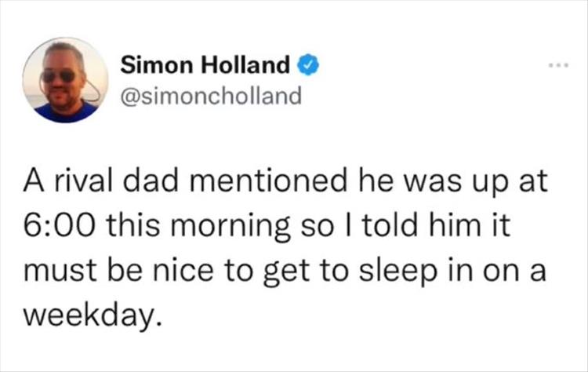The image size is (588, 372).
Task: Click the sunglasses in the profile avatar
Action: pyautogui.click(x=60, y=75)
